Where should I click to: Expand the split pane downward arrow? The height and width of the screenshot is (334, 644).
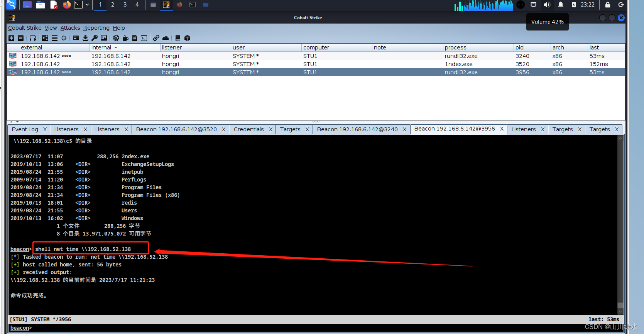coord(17,122)
